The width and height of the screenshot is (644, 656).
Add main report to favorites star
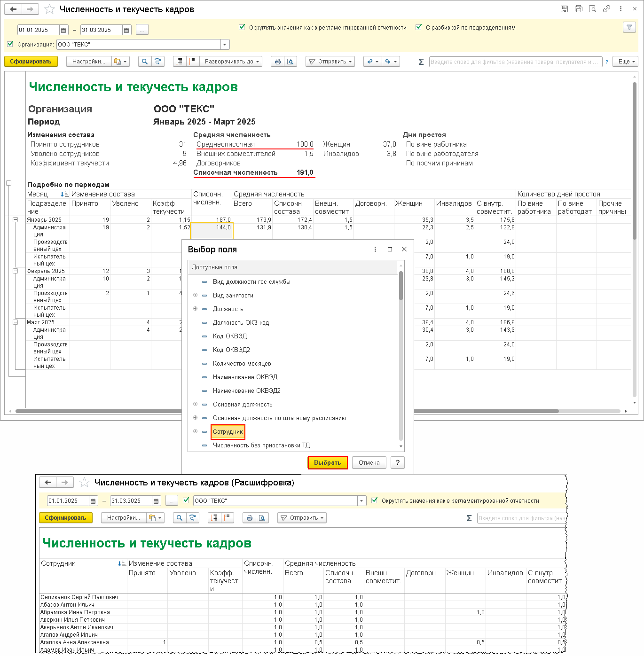point(49,9)
